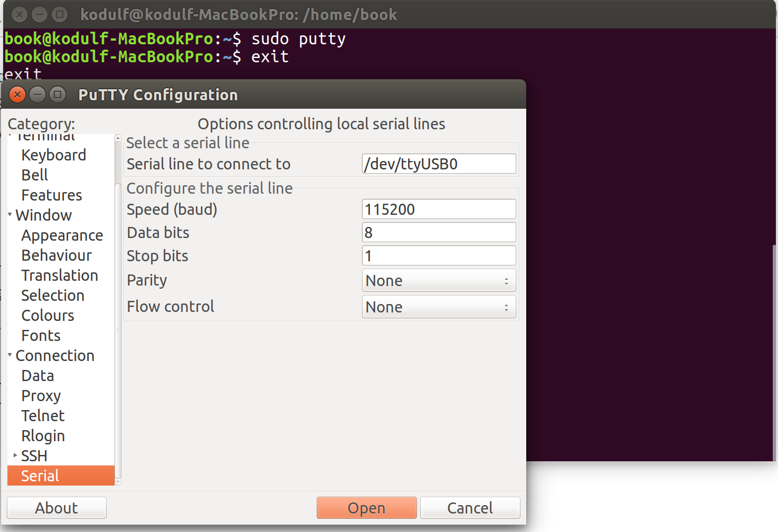
Task: Select Bell in the category list
Action: [34, 175]
